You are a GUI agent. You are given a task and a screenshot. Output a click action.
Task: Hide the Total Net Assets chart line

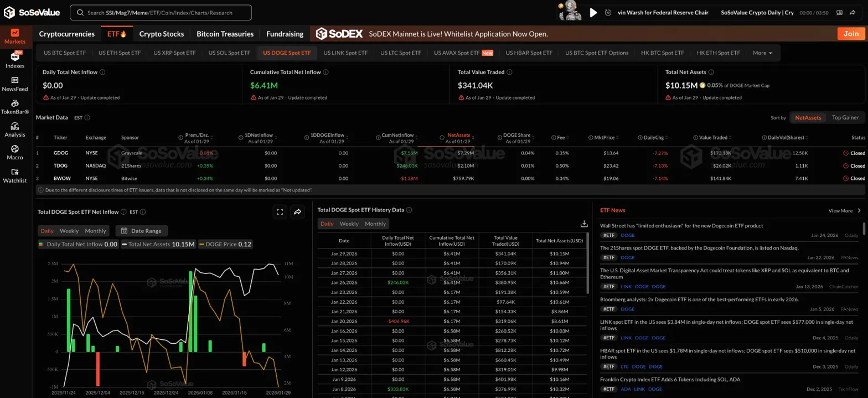(158, 244)
